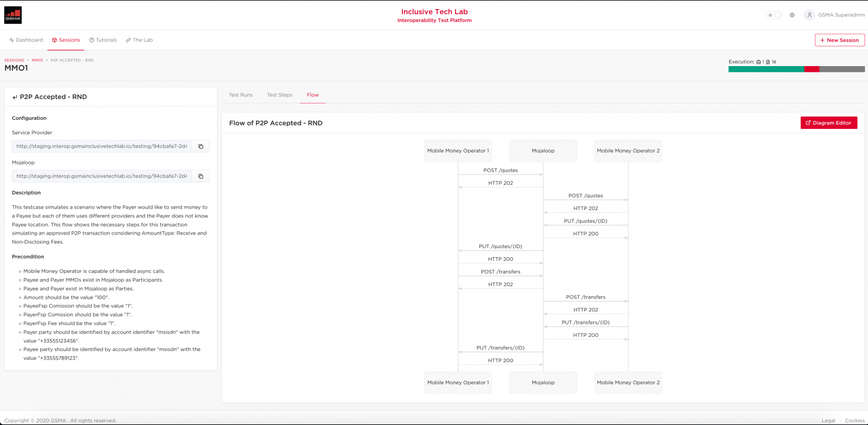Toggle the light/dark theme switch
This screenshot has width=868, height=425.
[774, 15]
